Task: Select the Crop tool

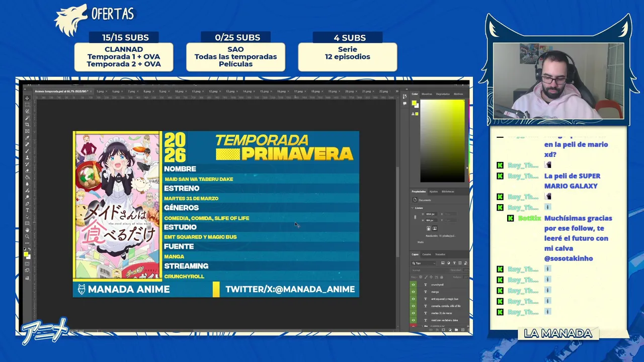Action: tap(27, 124)
